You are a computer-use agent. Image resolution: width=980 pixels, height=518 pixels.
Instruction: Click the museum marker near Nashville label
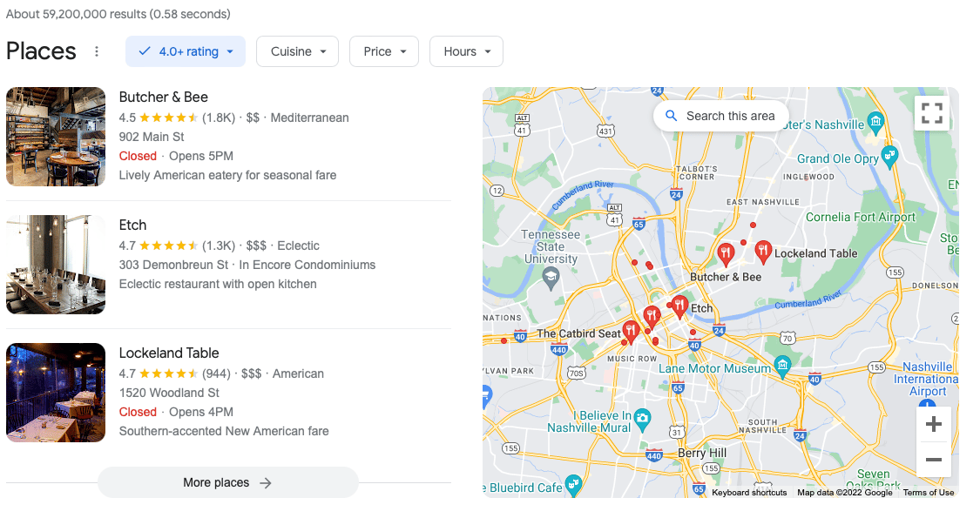876,121
